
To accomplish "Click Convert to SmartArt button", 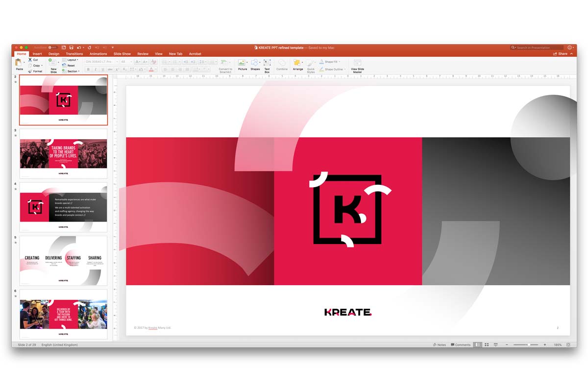I will [225, 66].
